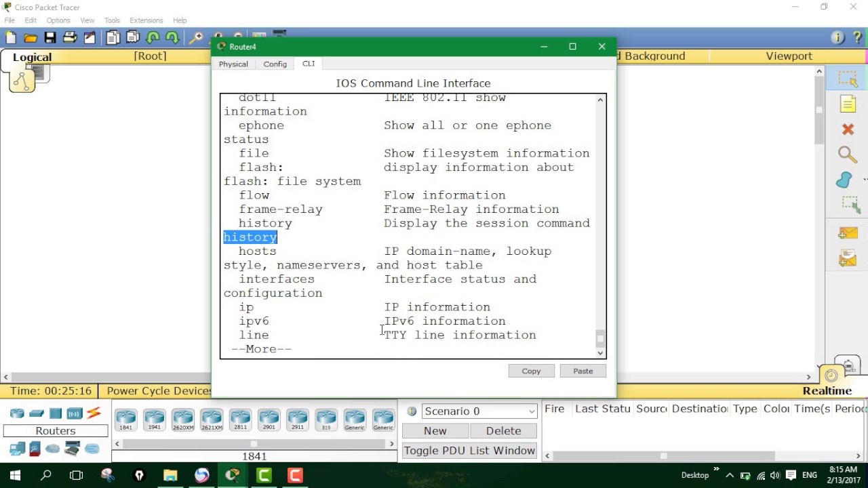Image resolution: width=868 pixels, height=488 pixels.
Task: Open a file with the folder icon
Action: (31, 38)
